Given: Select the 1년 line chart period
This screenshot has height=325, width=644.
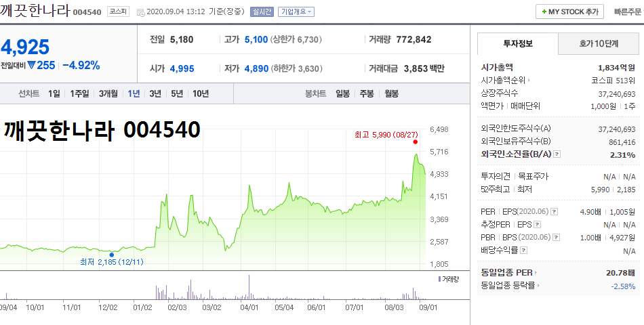Looking at the screenshot, I should click(x=134, y=93).
